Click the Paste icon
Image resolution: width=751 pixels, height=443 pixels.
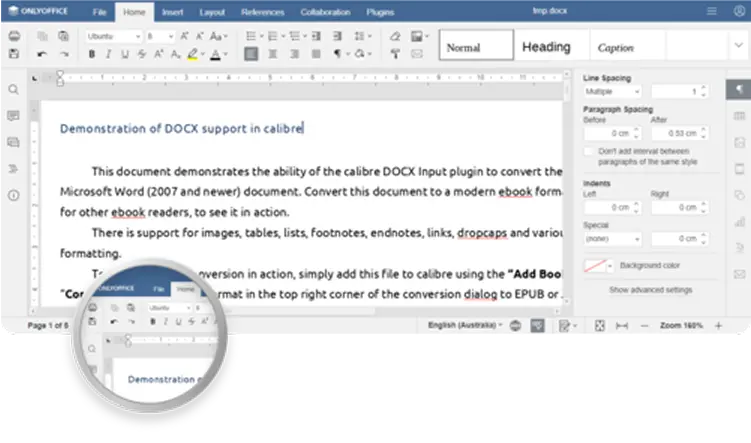[63, 36]
